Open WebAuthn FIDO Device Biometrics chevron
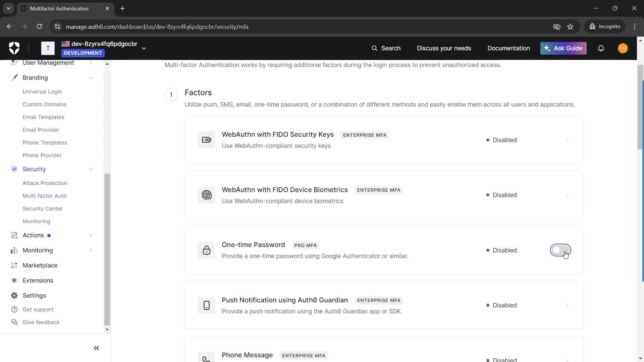This screenshot has height=362, width=644. pos(568,195)
